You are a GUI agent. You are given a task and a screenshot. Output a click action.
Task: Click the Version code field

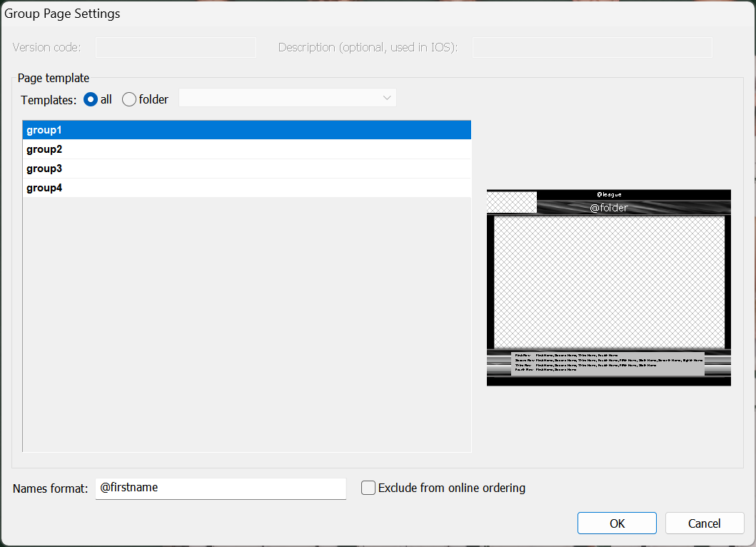(x=176, y=47)
